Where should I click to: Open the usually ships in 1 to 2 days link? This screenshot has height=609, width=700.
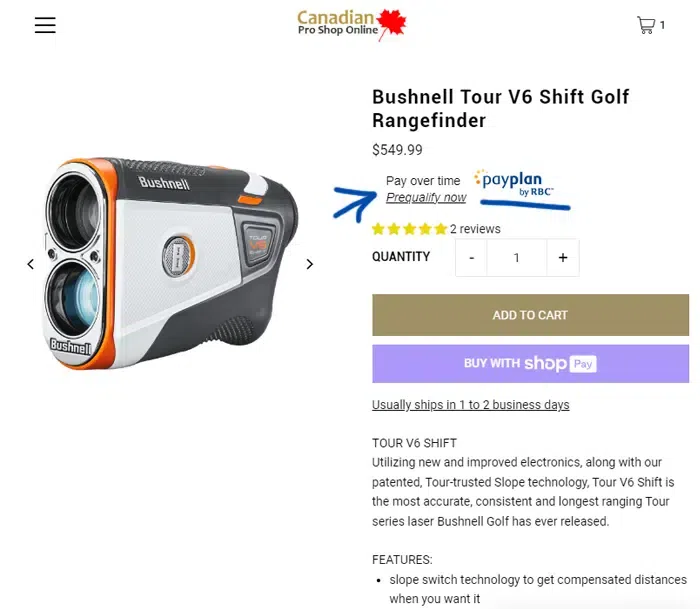pyautogui.click(x=471, y=405)
